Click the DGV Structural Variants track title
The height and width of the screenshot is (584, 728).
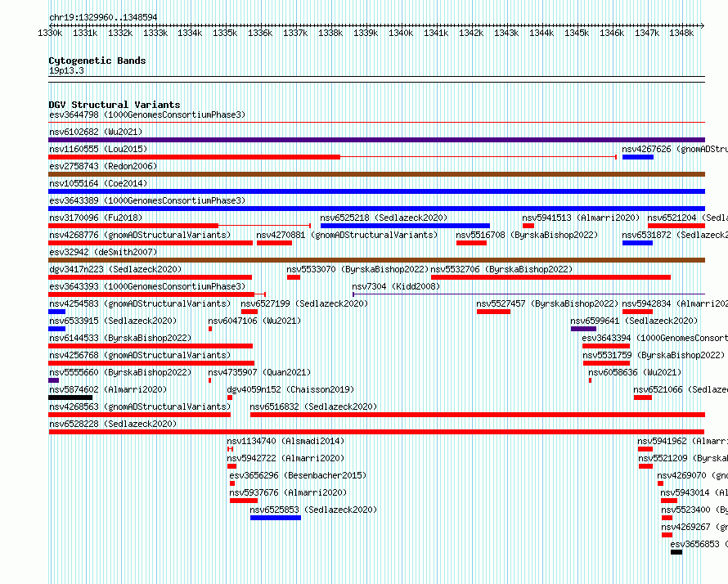115,105
